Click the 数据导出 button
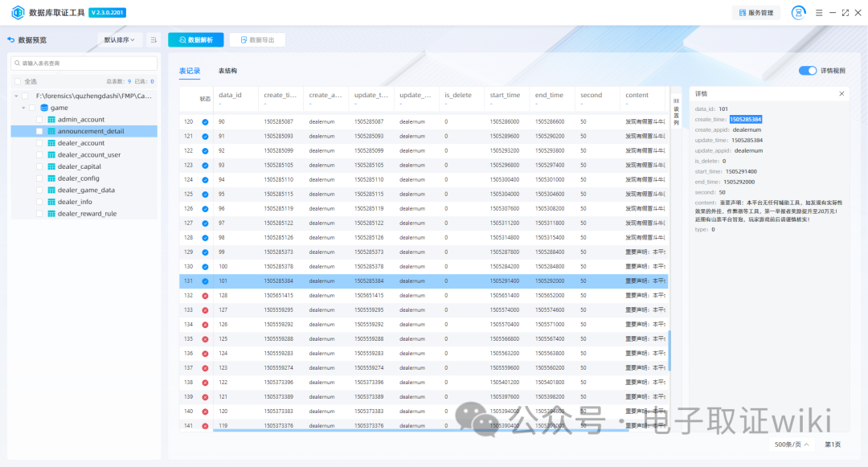 pos(257,40)
